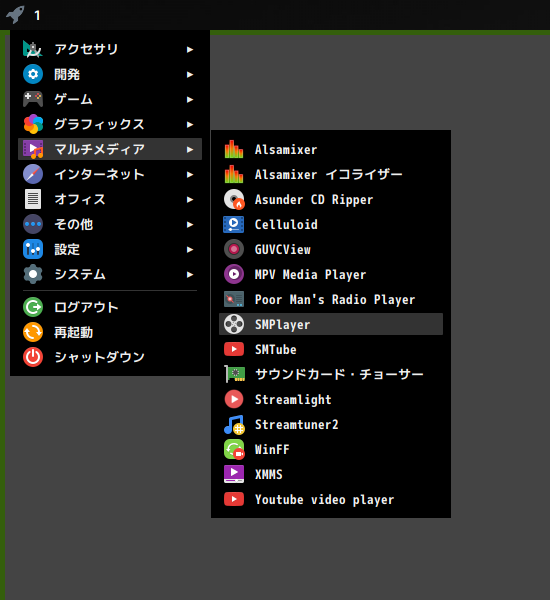Click the 設定 sliders icon
The height and width of the screenshot is (600, 550).
tap(33, 249)
